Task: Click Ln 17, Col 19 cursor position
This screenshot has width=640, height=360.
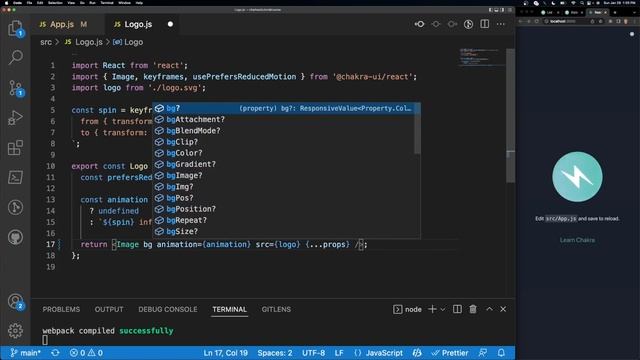Action: click(x=225, y=353)
